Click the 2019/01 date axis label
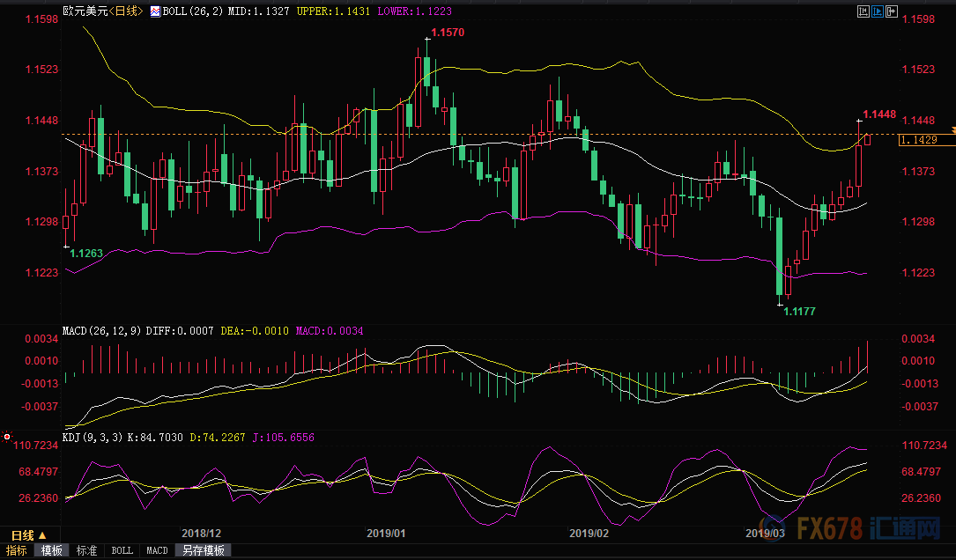The width and height of the screenshot is (956, 560). coord(386,534)
